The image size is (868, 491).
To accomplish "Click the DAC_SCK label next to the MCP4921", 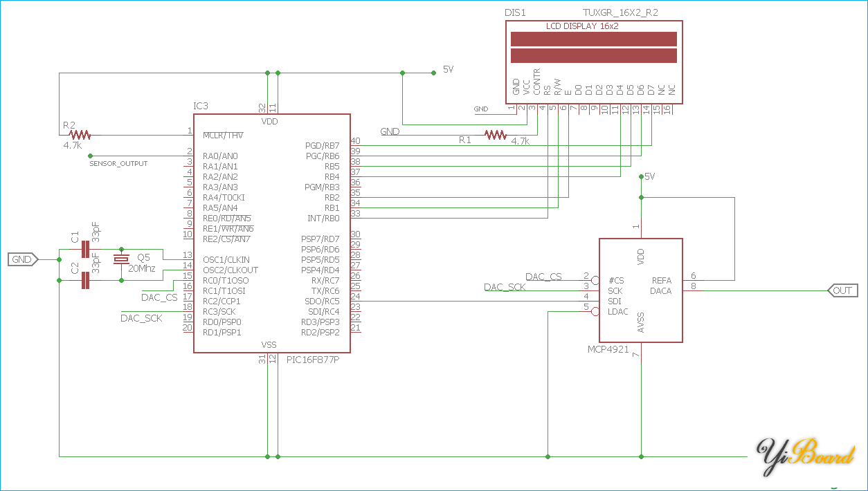I will (504, 287).
